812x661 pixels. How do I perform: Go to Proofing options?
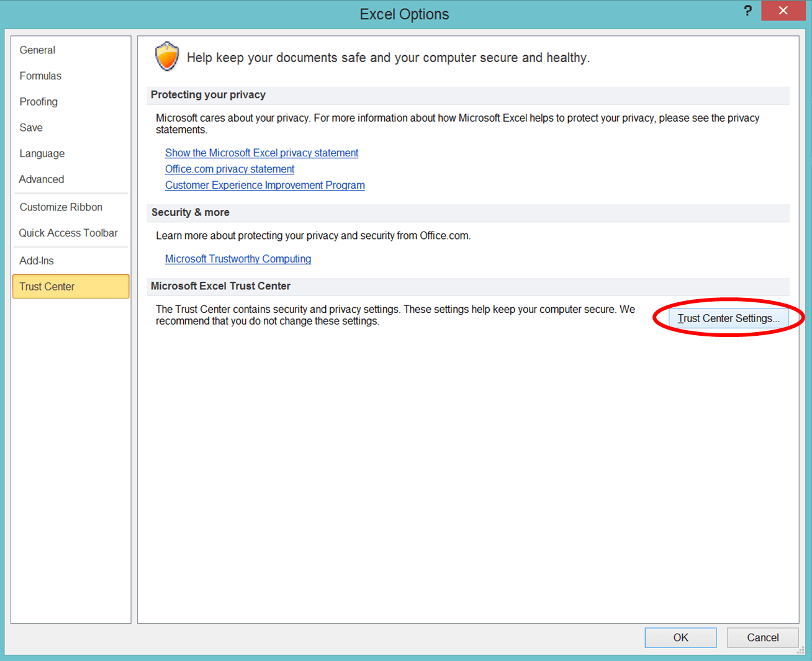click(71, 102)
